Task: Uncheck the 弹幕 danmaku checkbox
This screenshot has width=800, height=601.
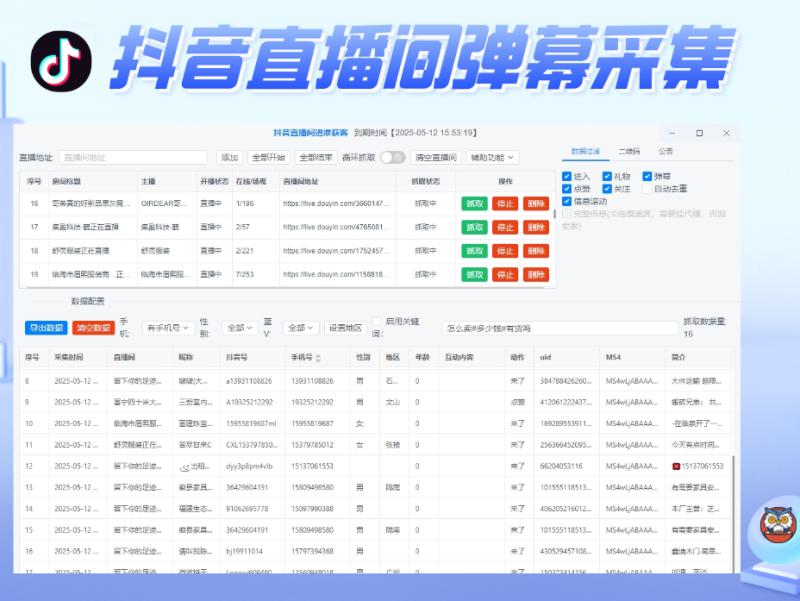Action: (x=647, y=176)
